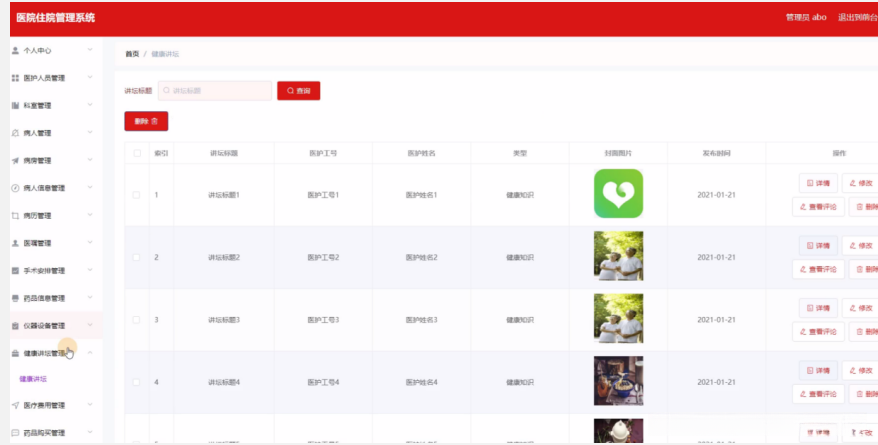Tick the checkbox for row 讲坛标题2
This screenshot has width=878, height=445.
[x=136, y=257]
